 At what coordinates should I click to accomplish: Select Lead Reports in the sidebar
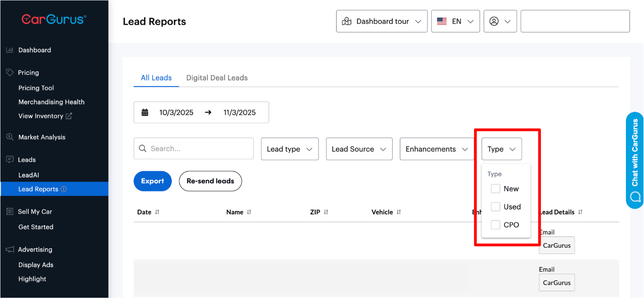[54, 189]
